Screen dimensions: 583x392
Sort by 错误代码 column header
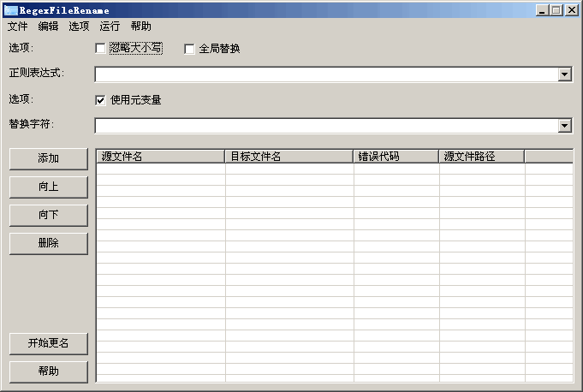point(396,157)
